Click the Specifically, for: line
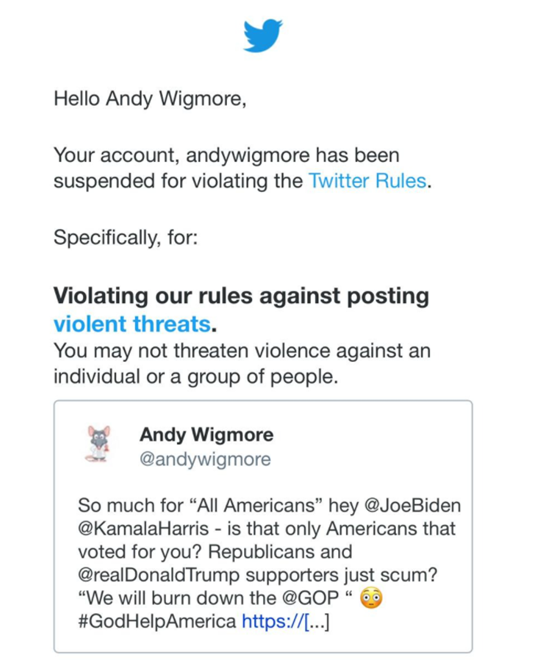535x660 pixels. (x=125, y=238)
